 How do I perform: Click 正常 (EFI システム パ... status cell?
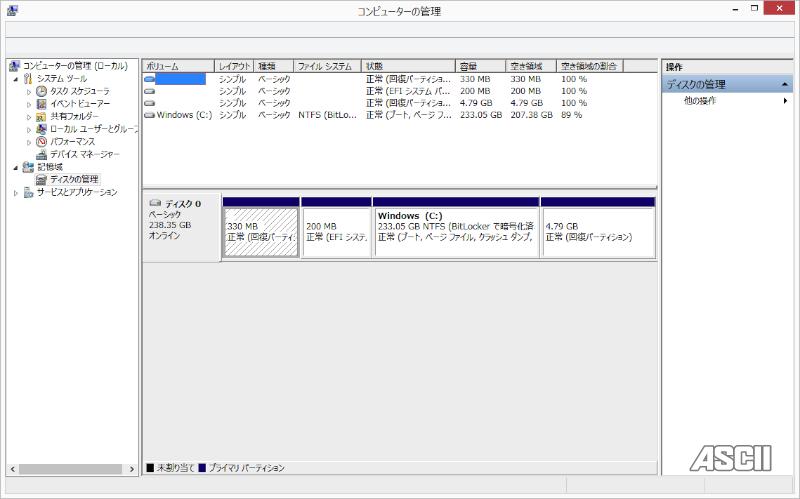[408, 91]
